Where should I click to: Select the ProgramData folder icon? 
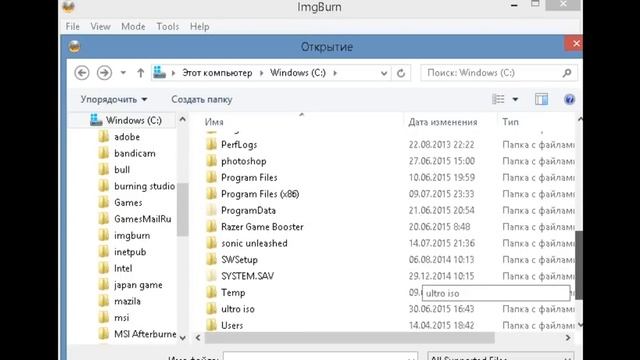(211, 210)
